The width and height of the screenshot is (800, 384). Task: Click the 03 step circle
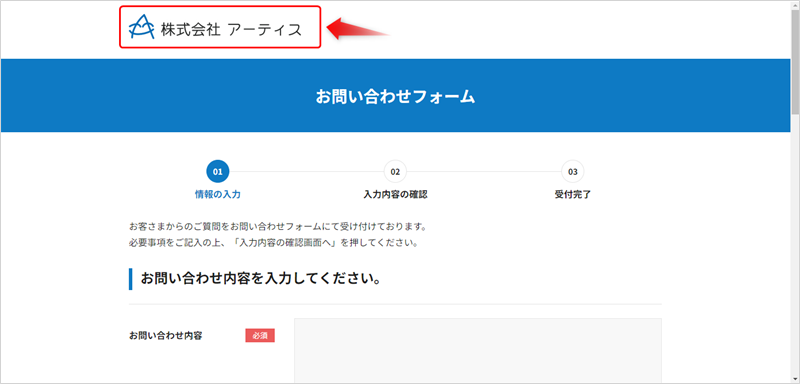pyautogui.click(x=572, y=172)
